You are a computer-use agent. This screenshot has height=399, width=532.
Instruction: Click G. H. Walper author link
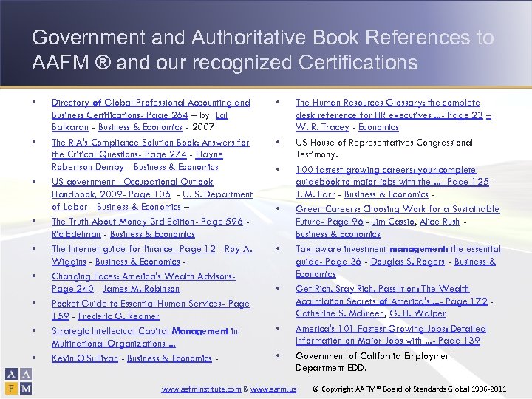[417, 313]
